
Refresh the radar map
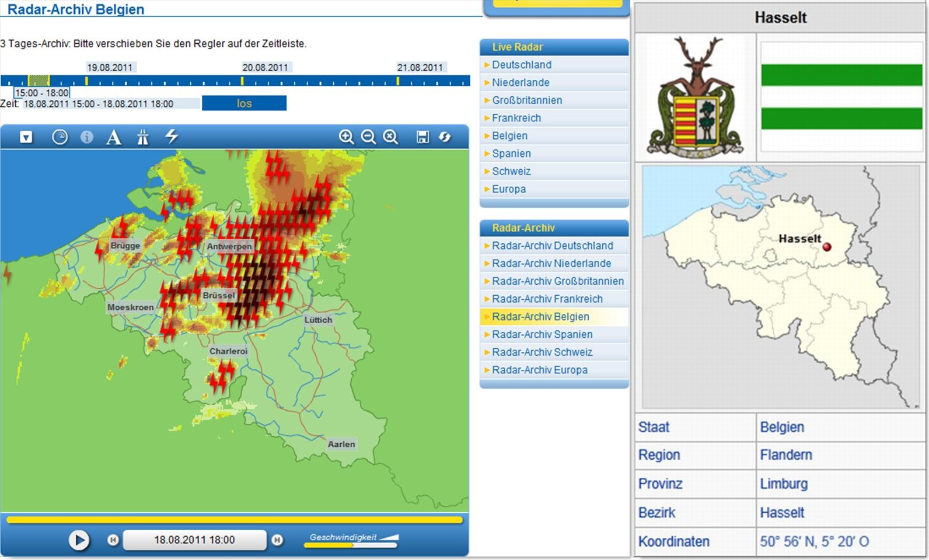pos(445,137)
